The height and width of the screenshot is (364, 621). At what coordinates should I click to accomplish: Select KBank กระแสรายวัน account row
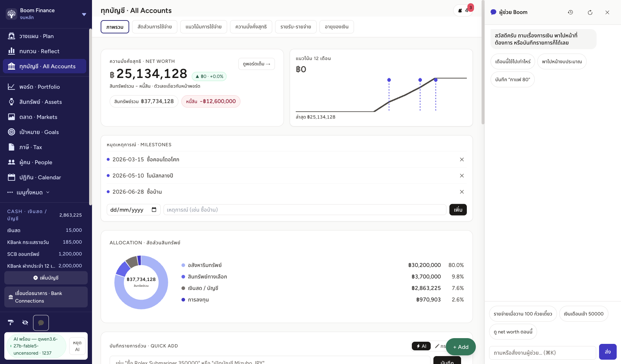pos(45,242)
